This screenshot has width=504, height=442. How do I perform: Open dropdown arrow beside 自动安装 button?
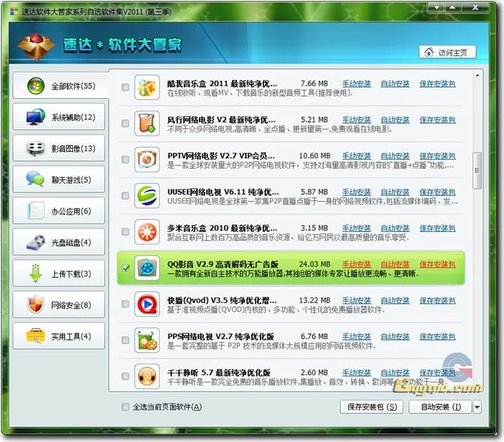[477, 407]
